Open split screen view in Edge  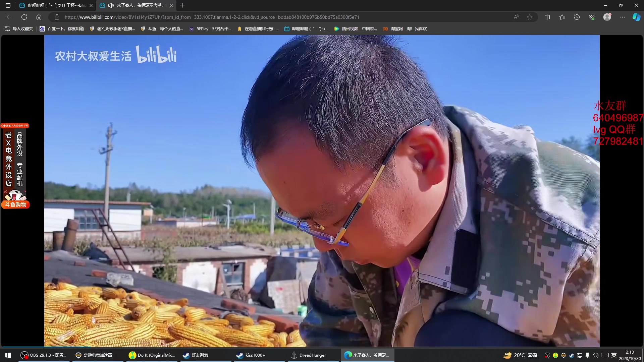point(547,17)
